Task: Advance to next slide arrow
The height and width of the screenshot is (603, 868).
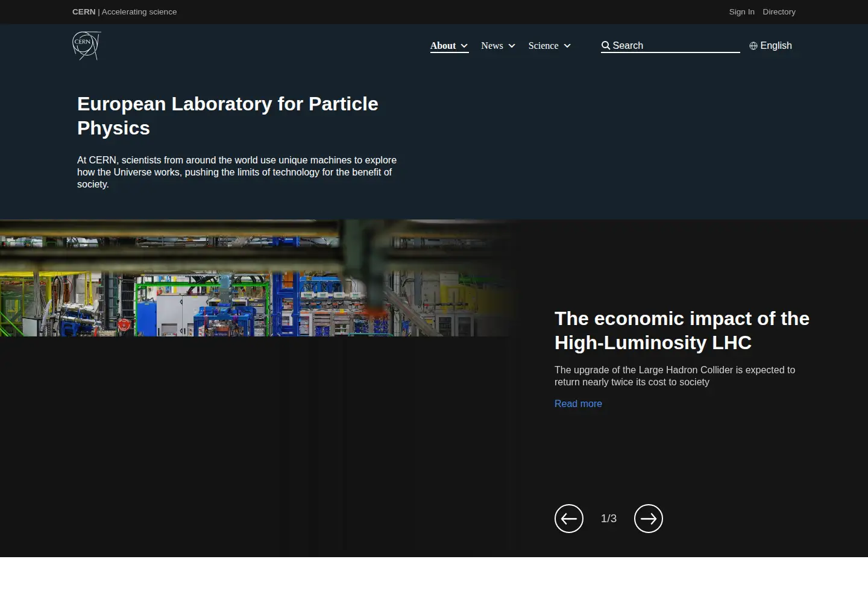Action: [649, 519]
